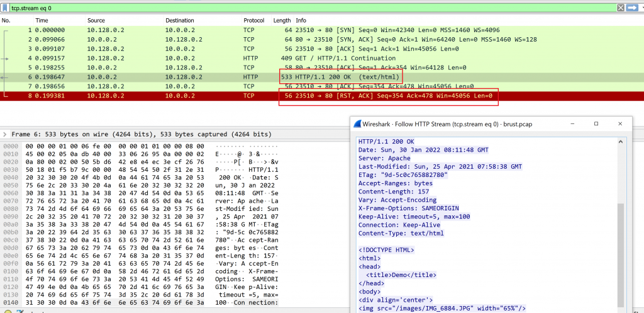
Task: Sort packets by the No. column
Action: pyautogui.click(x=6, y=20)
